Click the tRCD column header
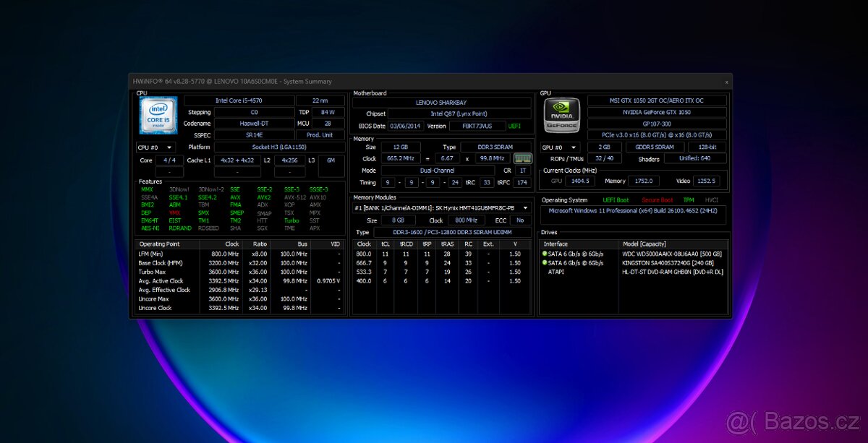Image resolution: width=868 pixels, height=443 pixels. [x=406, y=244]
